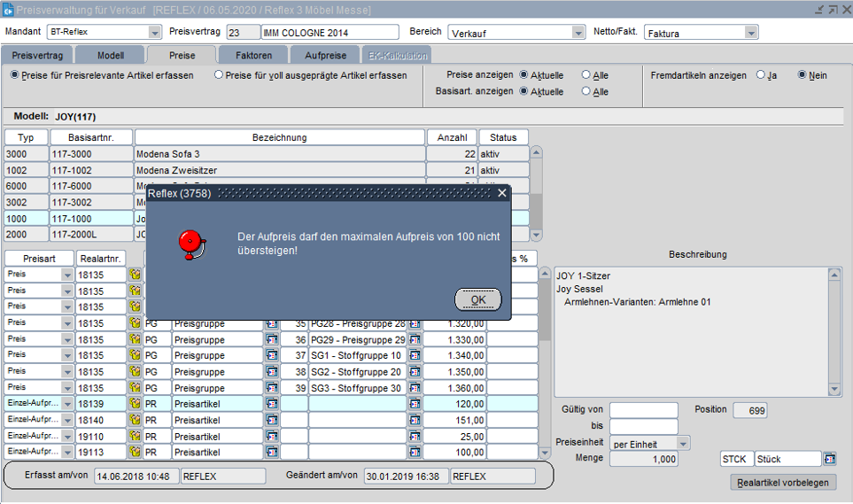Open unit lookup icon next to Stück field
This screenshot has height=504, width=853.
829,459
